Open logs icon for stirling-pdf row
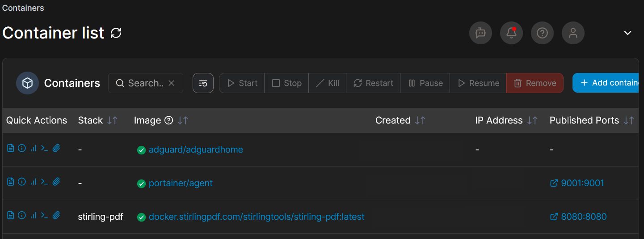Viewport: 644px width, 239px height. click(x=11, y=215)
